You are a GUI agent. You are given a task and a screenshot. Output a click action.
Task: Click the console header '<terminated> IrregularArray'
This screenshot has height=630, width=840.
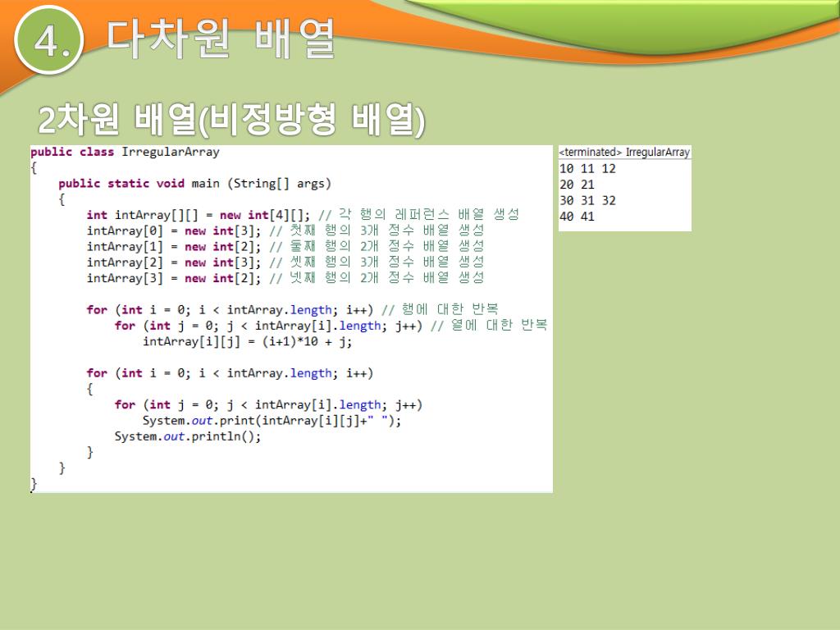624,152
